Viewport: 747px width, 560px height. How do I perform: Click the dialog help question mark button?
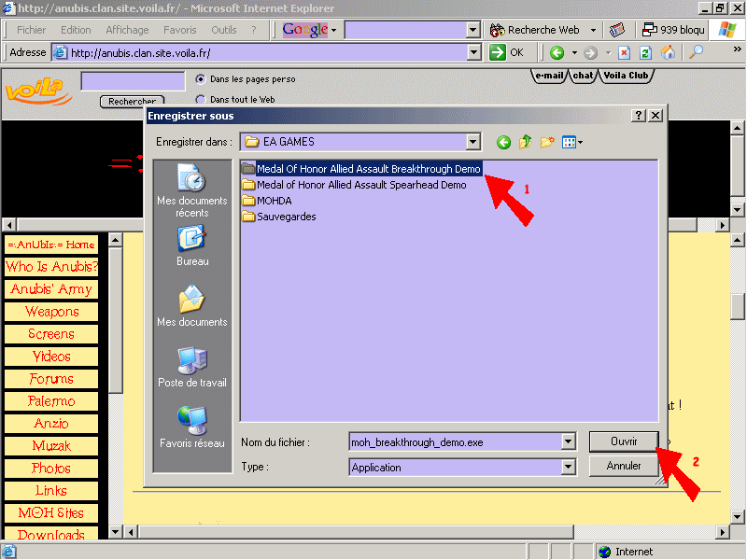(639, 115)
